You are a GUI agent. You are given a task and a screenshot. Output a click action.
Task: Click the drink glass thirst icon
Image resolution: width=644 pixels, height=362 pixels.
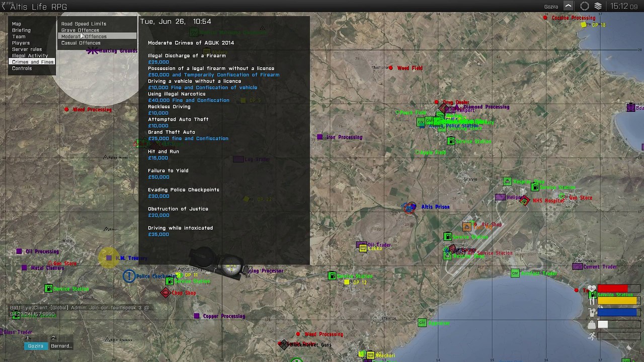tap(592, 313)
